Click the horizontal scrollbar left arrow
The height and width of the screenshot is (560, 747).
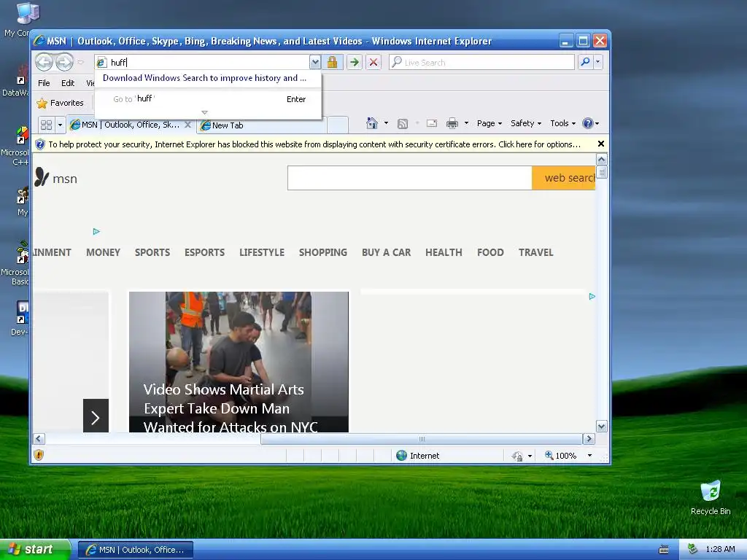(39, 438)
